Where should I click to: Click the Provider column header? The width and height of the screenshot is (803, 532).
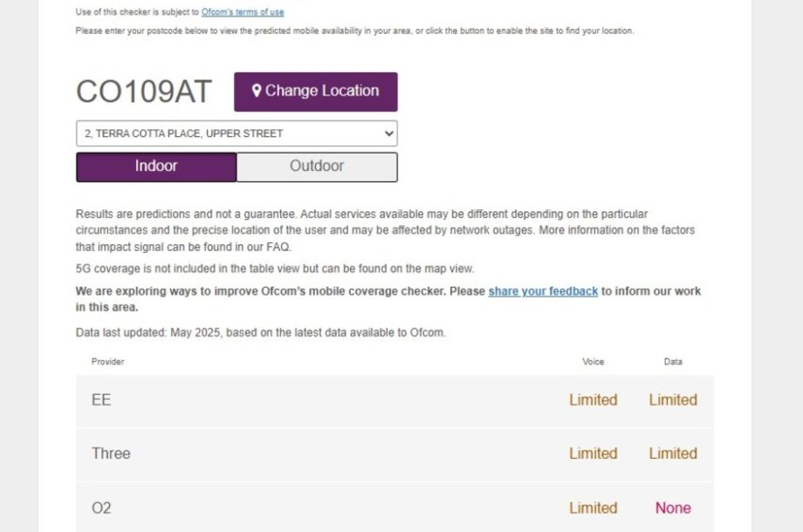point(107,362)
